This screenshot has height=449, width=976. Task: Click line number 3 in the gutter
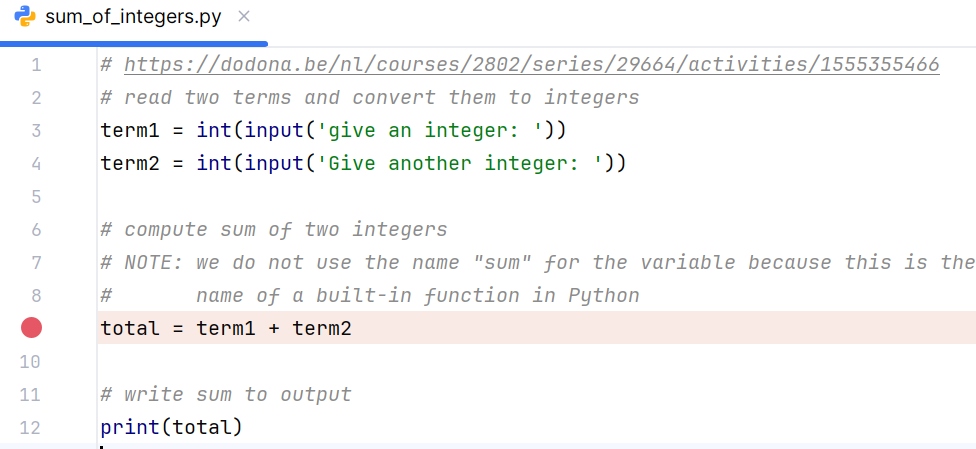pos(36,131)
